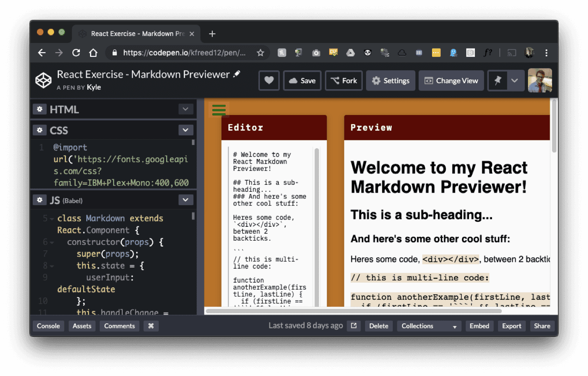Fold line 6 constructor arrow
Viewport: 588px width, 376px height.
coord(52,242)
